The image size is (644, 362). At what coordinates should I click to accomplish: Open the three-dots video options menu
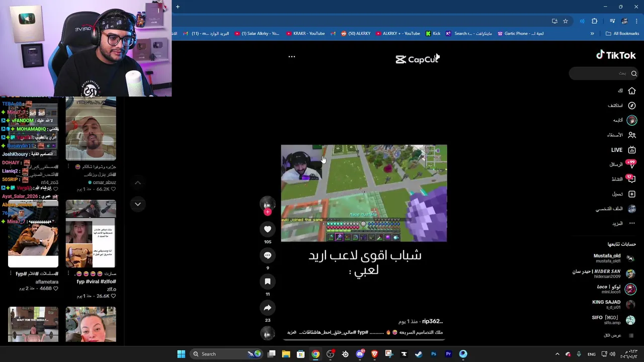[x=291, y=57]
